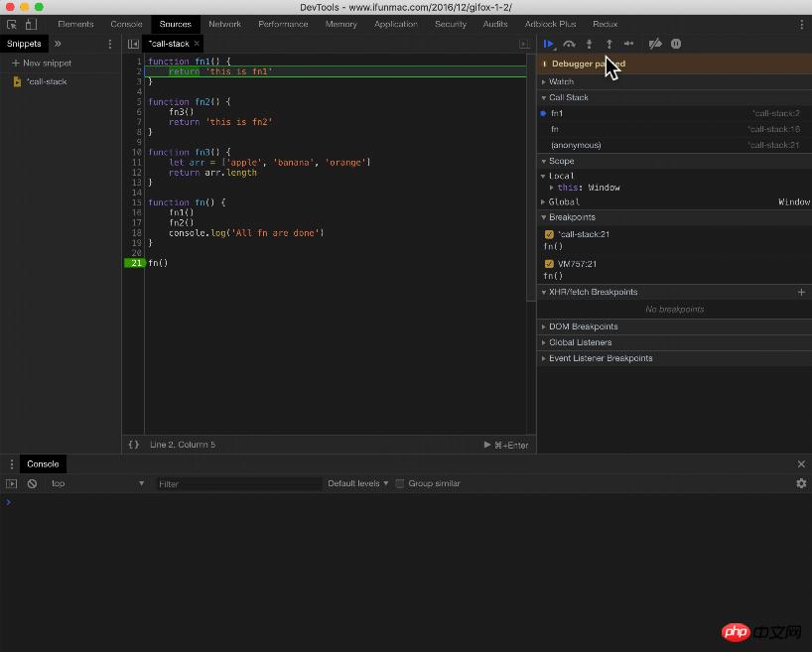Clear the console output
Viewport: 812px width, 652px height.
tap(32, 483)
